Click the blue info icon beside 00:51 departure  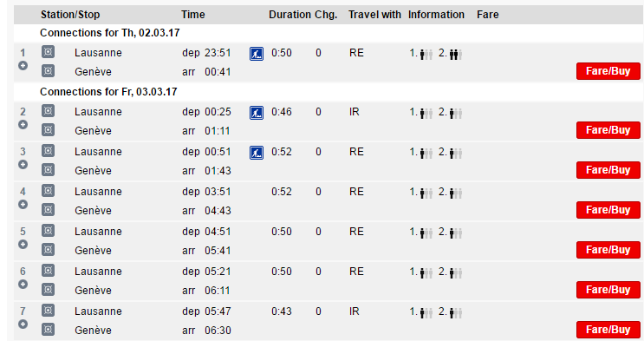point(257,153)
